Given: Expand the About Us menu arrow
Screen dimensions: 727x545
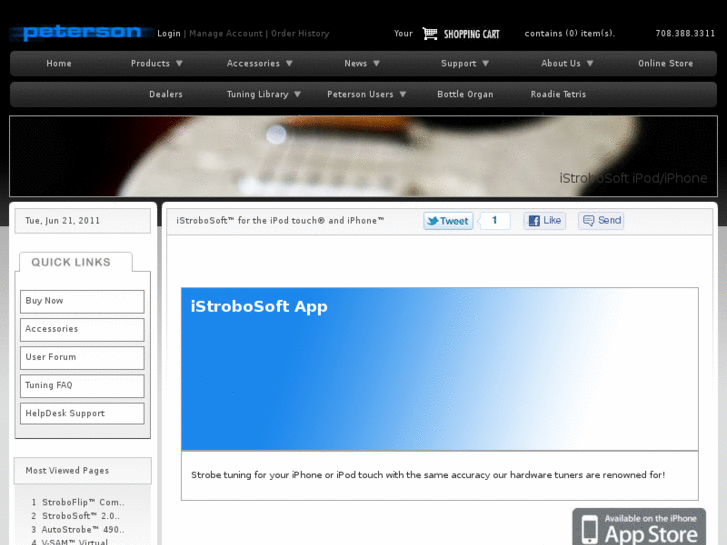Looking at the screenshot, I should point(590,63).
